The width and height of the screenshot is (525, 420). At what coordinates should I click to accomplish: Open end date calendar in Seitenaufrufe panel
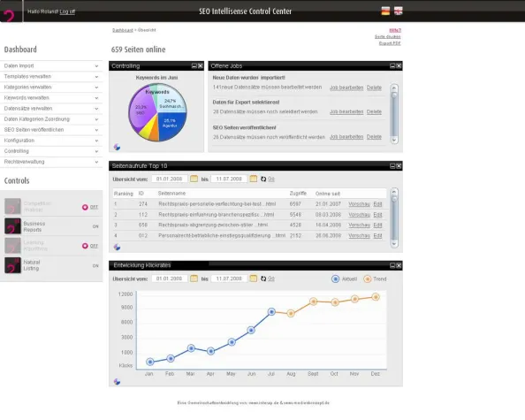tap(254, 179)
